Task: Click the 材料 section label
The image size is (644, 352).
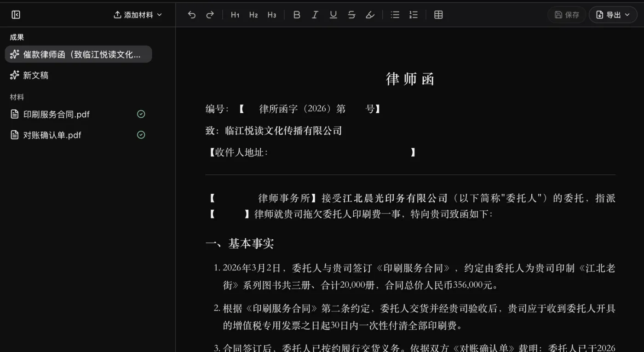Action: [x=17, y=97]
